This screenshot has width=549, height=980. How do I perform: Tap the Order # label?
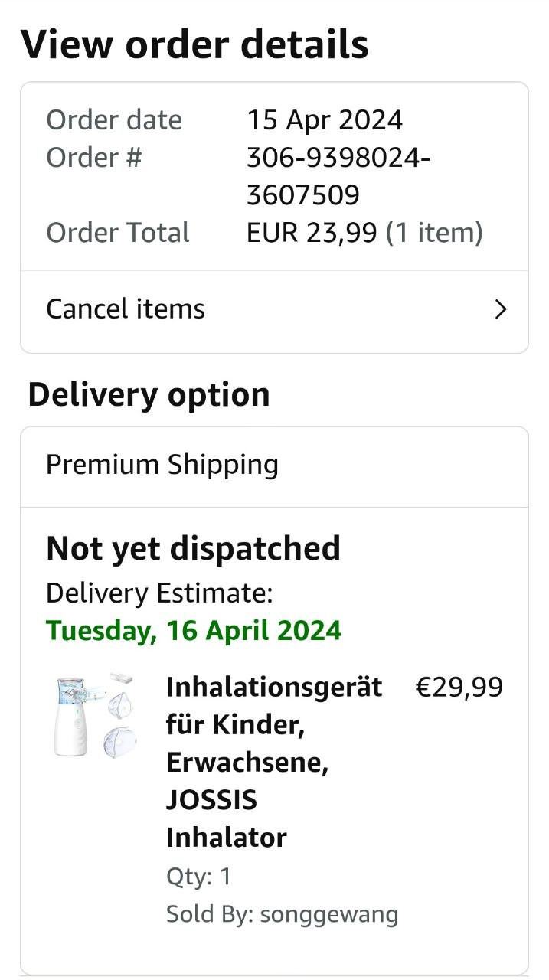click(94, 158)
